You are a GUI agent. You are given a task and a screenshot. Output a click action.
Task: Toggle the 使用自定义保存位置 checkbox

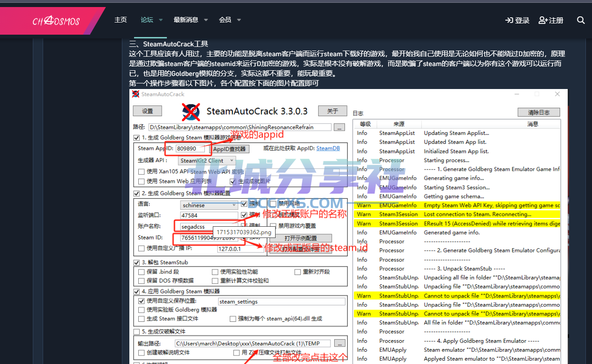coord(142,301)
